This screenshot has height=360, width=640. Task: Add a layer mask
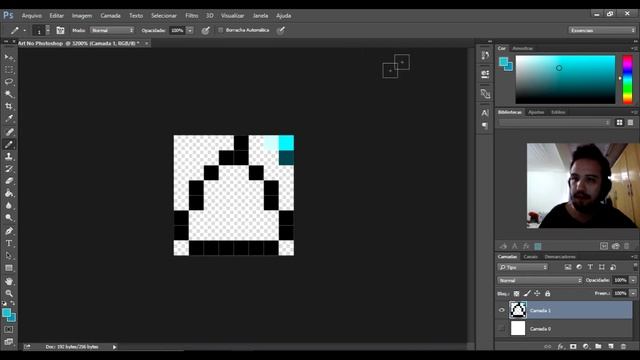[573, 346]
